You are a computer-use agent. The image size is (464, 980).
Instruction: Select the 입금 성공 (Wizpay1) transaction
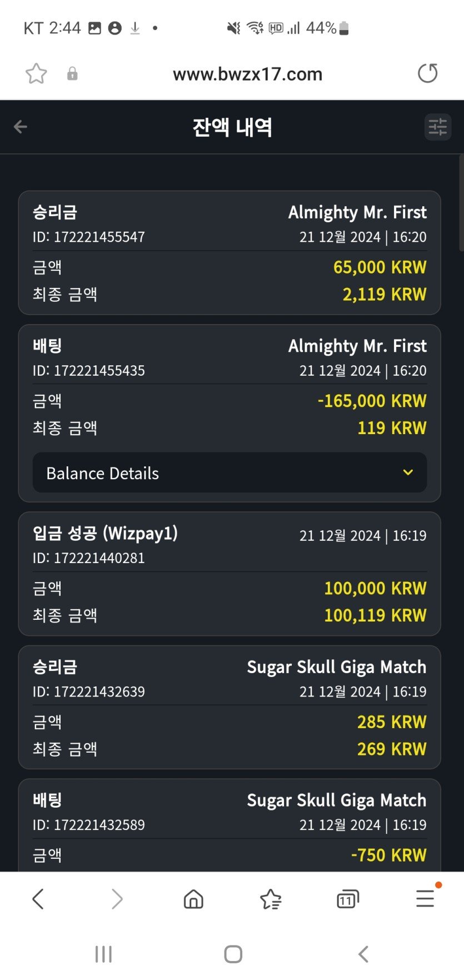tap(229, 574)
